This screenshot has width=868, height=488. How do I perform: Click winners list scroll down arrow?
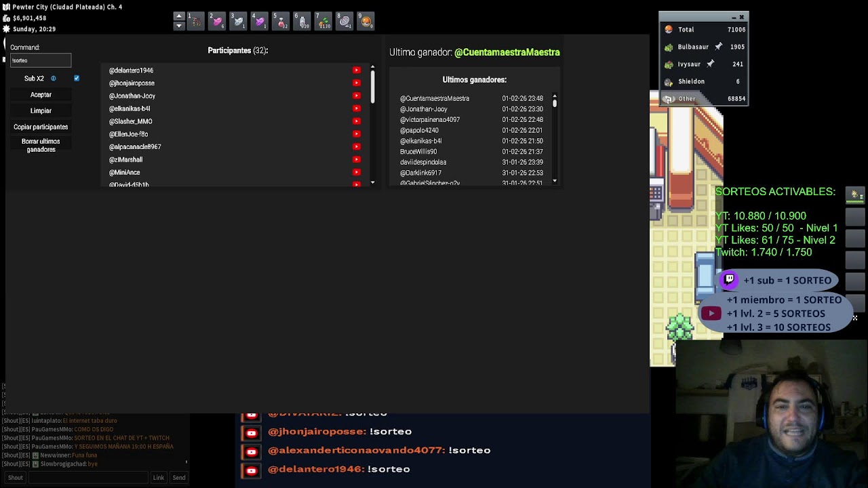555,181
